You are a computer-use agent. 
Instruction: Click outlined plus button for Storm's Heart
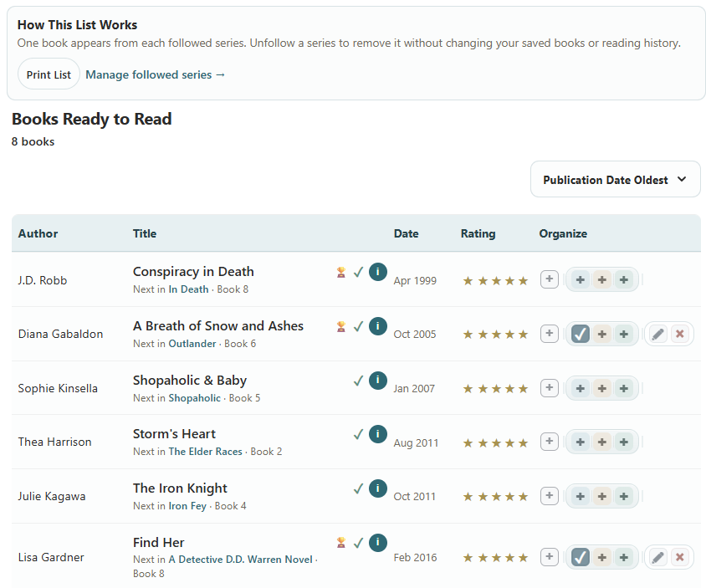[x=550, y=442]
